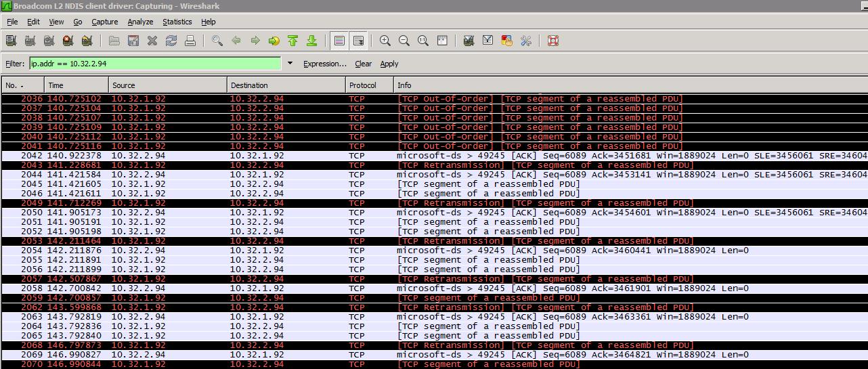868x369 pixels.
Task: Sort packets by No. column header
Action: pyautogui.click(x=22, y=85)
